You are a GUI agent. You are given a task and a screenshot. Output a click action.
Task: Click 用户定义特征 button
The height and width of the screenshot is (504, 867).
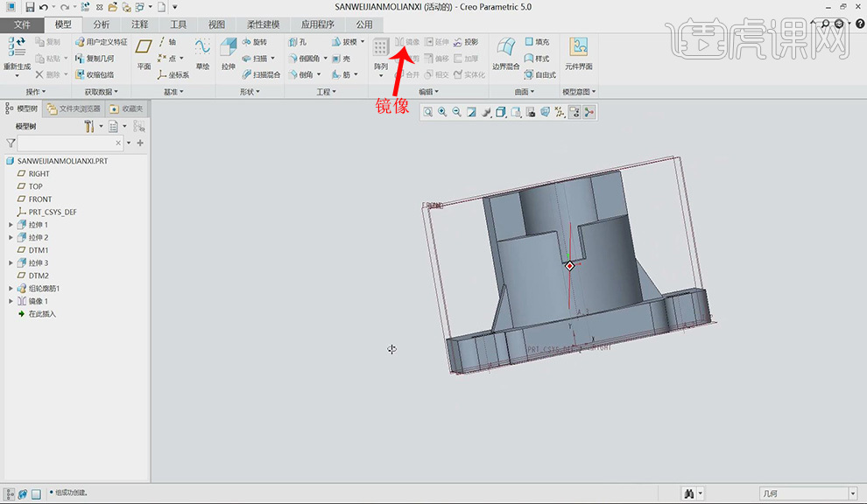coord(101,42)
